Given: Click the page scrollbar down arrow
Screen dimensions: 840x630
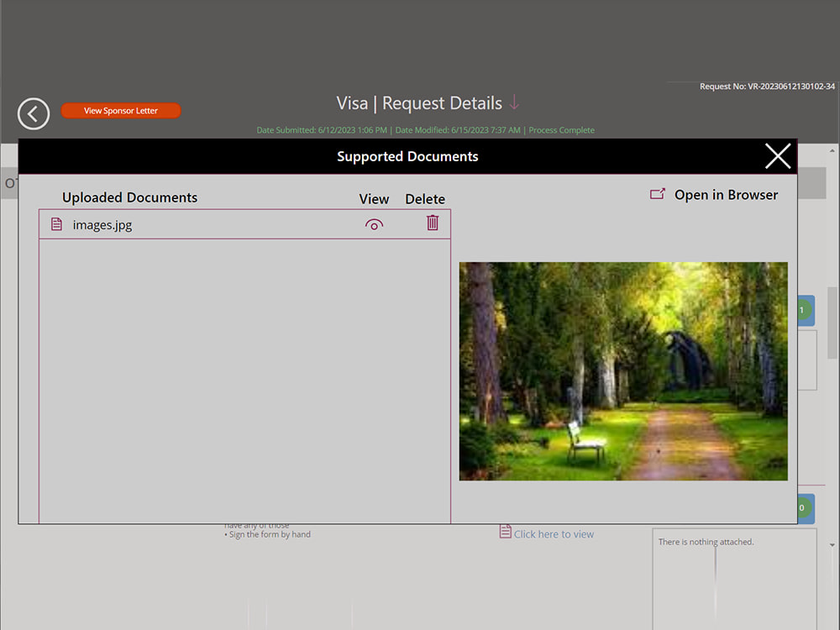Looking at the screenshot, I should pos(832,545).
